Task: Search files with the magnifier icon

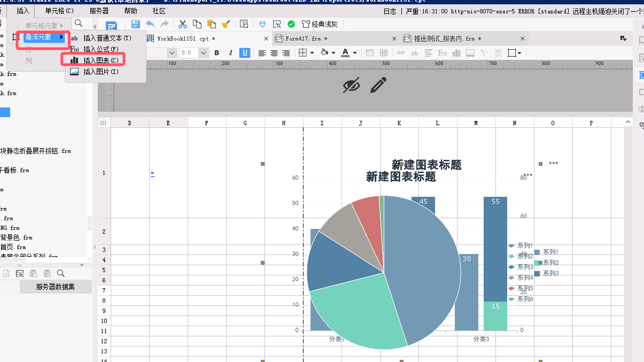Action: [x=79, y=23]
